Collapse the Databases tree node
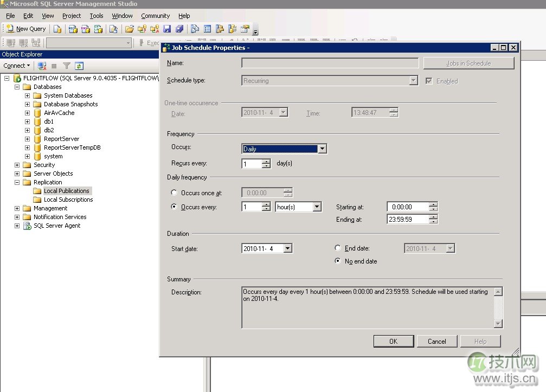546x392 pixels. 17,87
